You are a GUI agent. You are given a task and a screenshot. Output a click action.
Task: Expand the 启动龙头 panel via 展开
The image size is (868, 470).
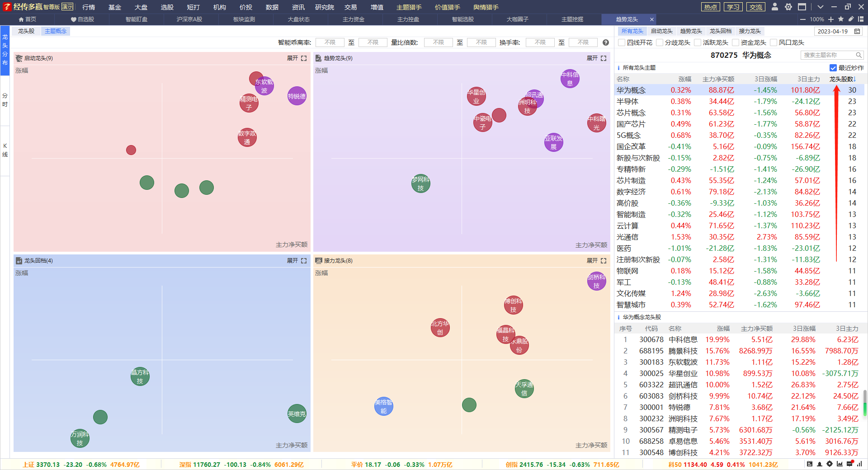(x=292, y=58)
